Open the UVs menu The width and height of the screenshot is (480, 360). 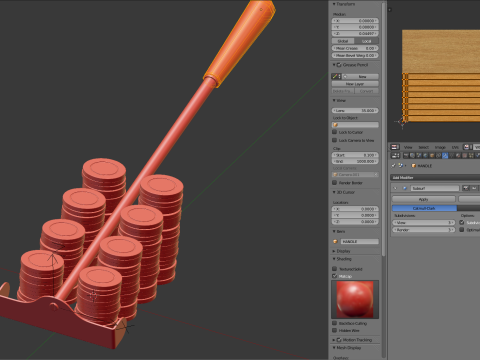pos(455,147)
